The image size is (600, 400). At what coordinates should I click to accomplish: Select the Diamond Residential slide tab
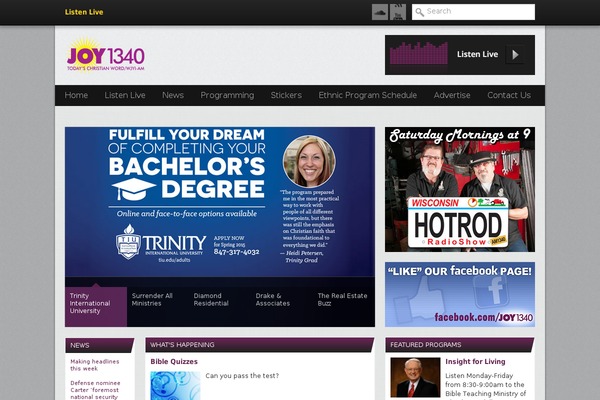click(220, 306)
